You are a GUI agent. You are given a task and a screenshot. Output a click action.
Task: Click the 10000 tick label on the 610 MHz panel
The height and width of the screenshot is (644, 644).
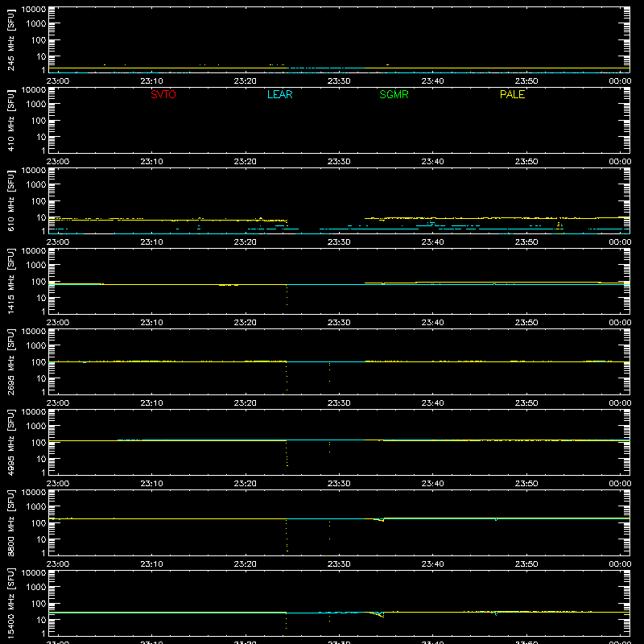pos(34,171)
